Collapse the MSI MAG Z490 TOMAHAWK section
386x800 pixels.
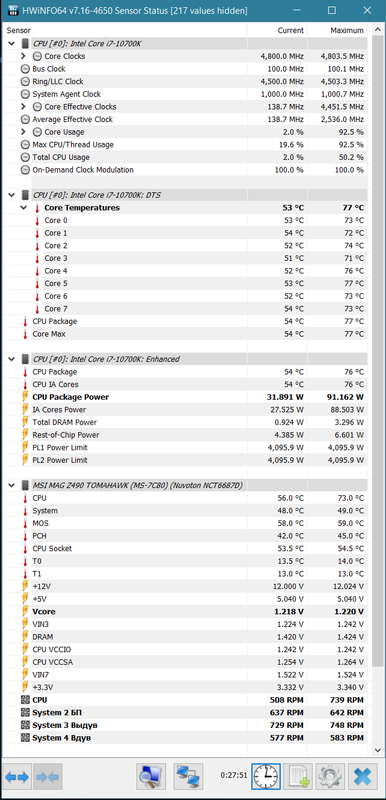pos(12,485)
